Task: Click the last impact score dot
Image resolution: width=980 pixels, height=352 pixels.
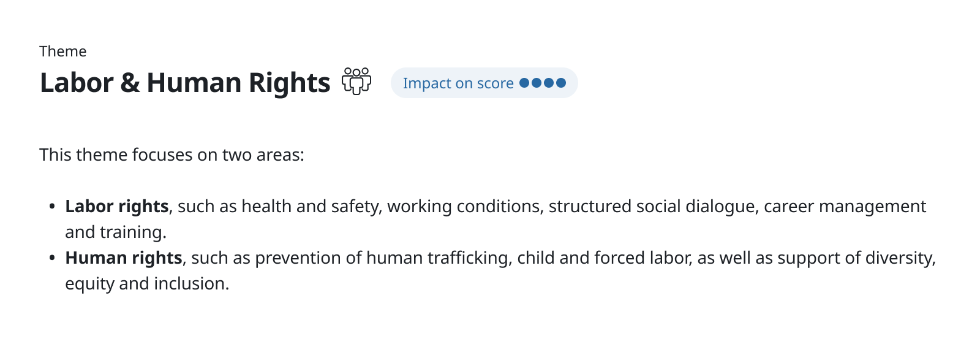Action: click(561, 83)
